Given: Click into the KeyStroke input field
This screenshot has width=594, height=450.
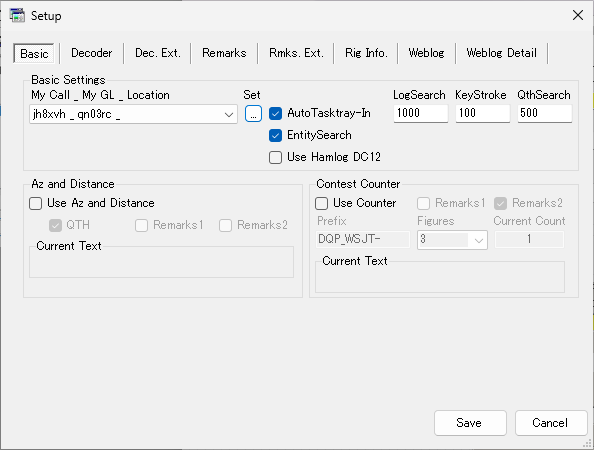Looking at the screenshot, I should coord(482,113).
